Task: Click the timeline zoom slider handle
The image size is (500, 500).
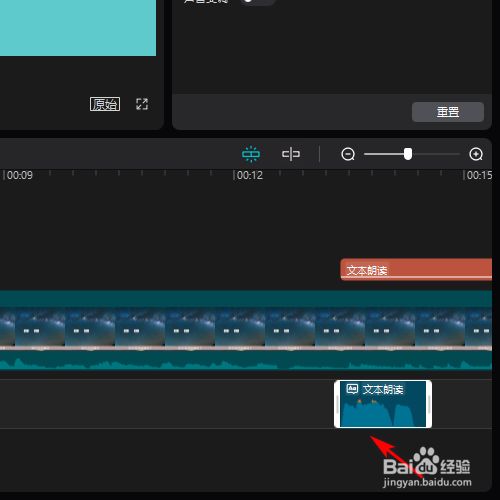Action: click(408, 154)
